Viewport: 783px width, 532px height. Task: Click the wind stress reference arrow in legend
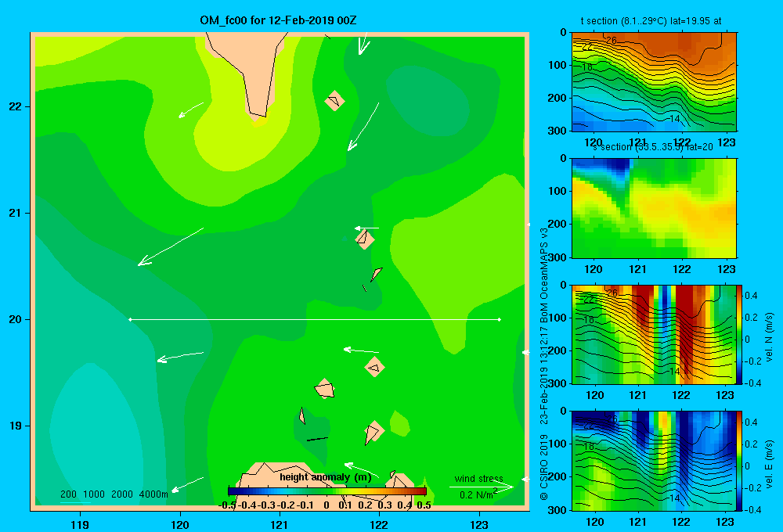(482, 487)
